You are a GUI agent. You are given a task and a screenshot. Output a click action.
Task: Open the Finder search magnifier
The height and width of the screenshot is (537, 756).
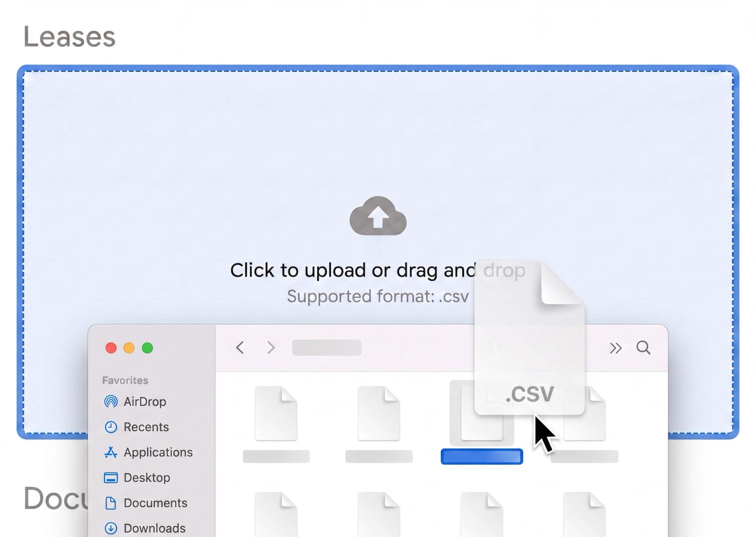[x=643, y=348]
